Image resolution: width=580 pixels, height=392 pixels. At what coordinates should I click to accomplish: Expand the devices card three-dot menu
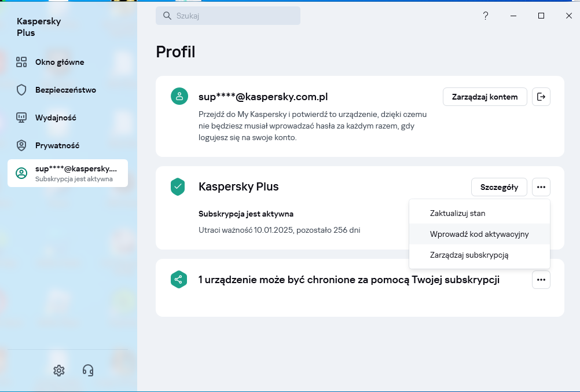(541, 280)
